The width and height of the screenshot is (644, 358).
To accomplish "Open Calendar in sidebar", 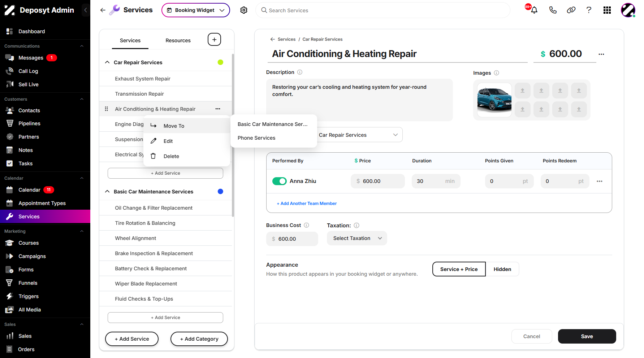I will [29, 190].
